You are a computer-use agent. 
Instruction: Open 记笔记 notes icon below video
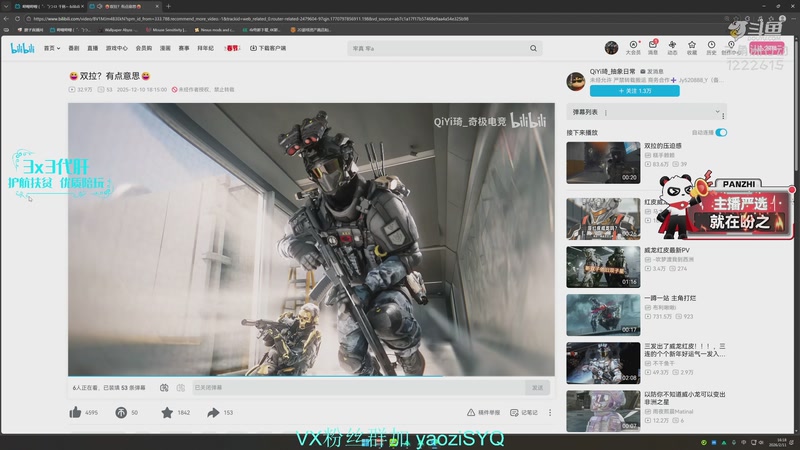point(514,412)
